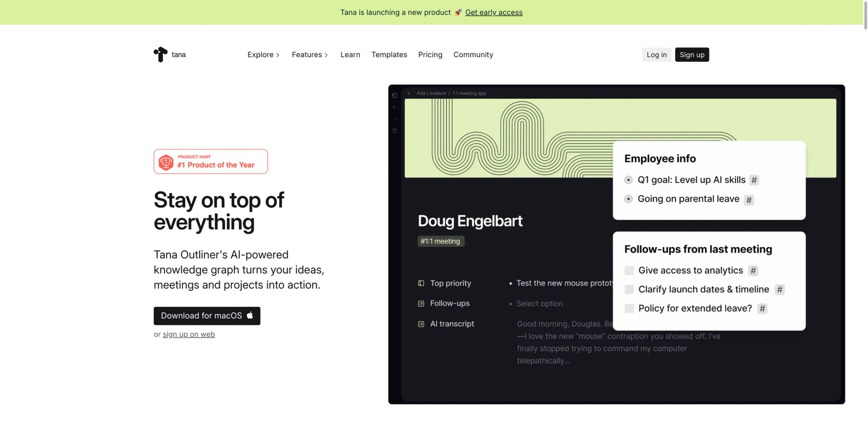Click the Product Hunt trophy badge icon
This screenshot has height=425, width=868.
coord(166,162)
